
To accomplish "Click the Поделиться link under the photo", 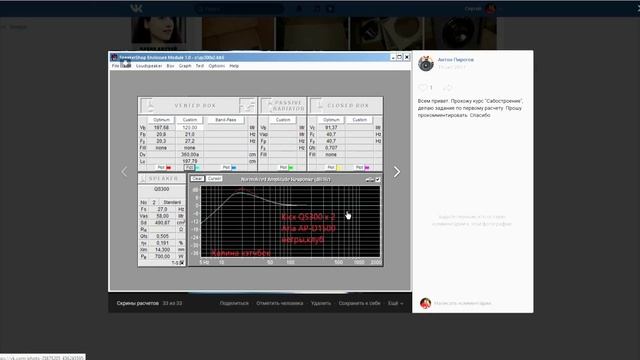I will click(234, 303).
